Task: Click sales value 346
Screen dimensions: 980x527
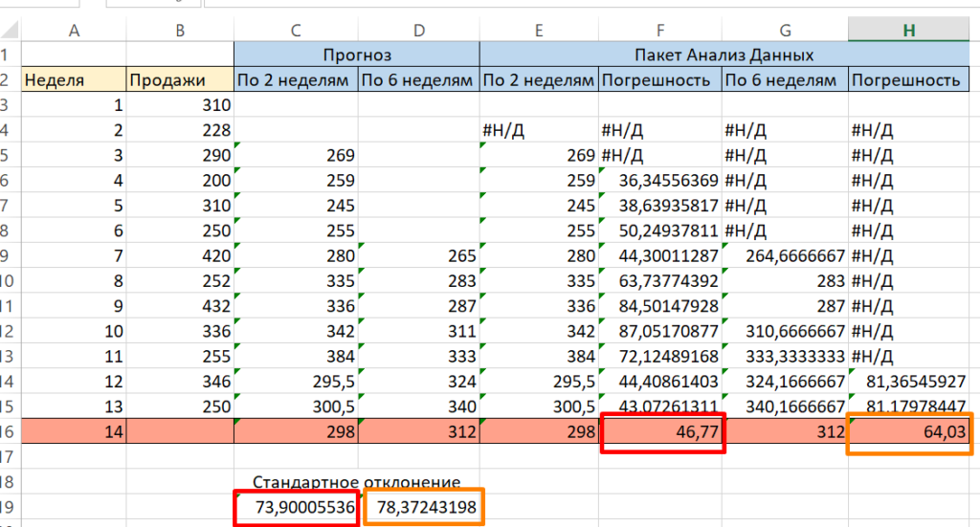Action: (180, 381)
